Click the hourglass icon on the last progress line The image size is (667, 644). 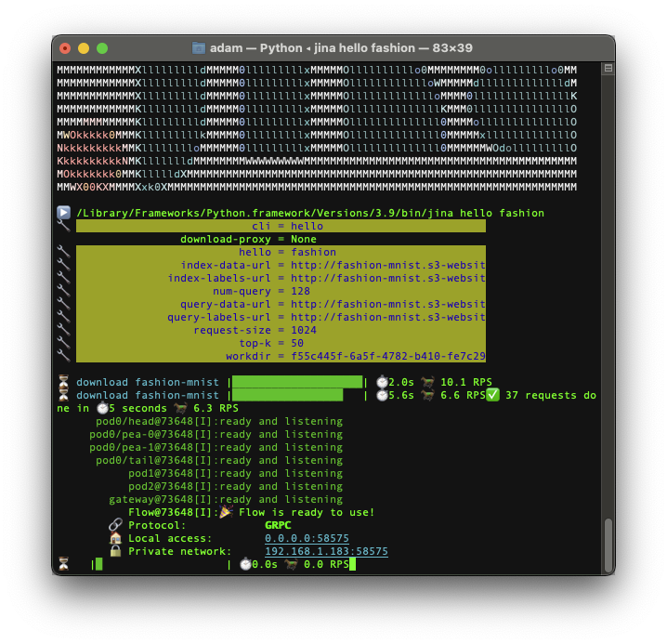pos(63,564)
